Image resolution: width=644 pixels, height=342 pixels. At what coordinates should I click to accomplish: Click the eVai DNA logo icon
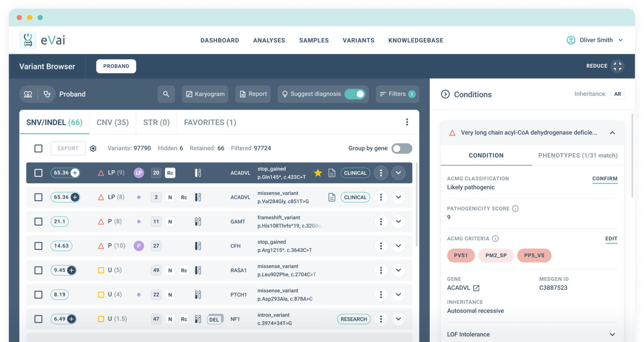28,40
